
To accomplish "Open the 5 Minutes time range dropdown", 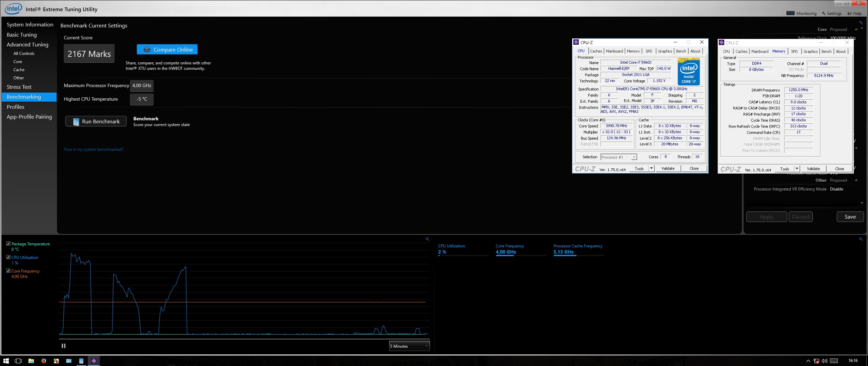I will [409, 346].
